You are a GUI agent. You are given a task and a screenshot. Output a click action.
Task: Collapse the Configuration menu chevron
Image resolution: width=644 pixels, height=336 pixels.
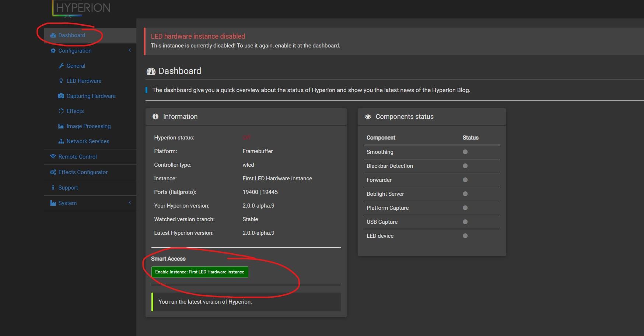pyautogui.click(x=130, y=50)
